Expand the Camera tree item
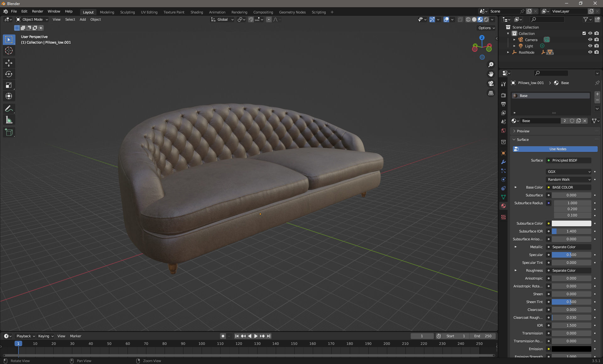 514,40
